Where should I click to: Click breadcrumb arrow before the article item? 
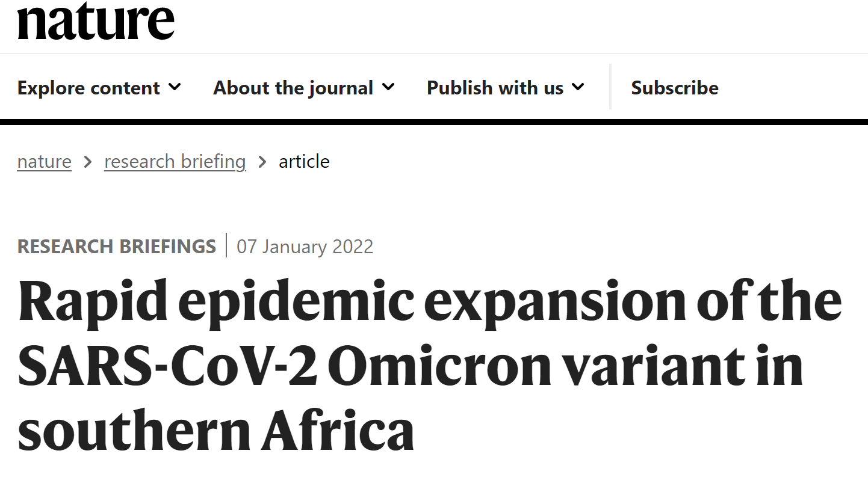[x=262, y=162]
